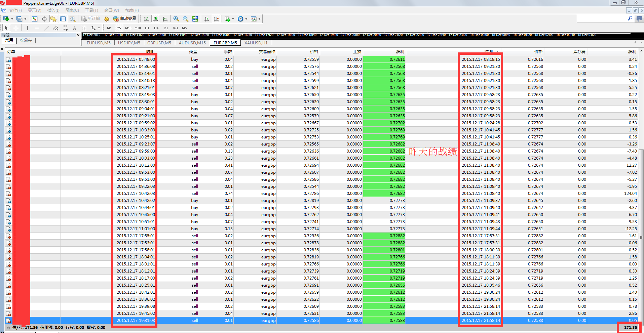Toggle the Terminal panel icon

point(63,19)
